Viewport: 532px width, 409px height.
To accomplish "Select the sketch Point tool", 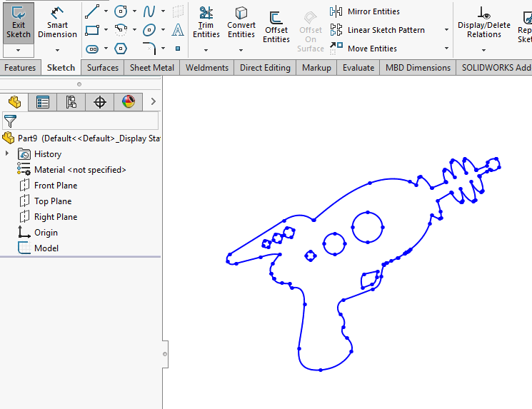I will [178, 49].
